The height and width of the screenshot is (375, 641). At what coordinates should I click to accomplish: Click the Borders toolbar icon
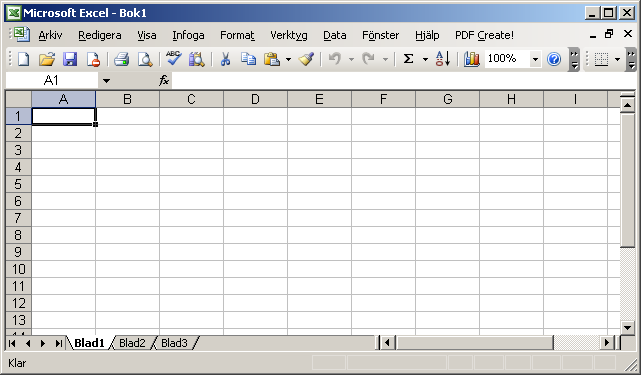[x=601, y=59]
